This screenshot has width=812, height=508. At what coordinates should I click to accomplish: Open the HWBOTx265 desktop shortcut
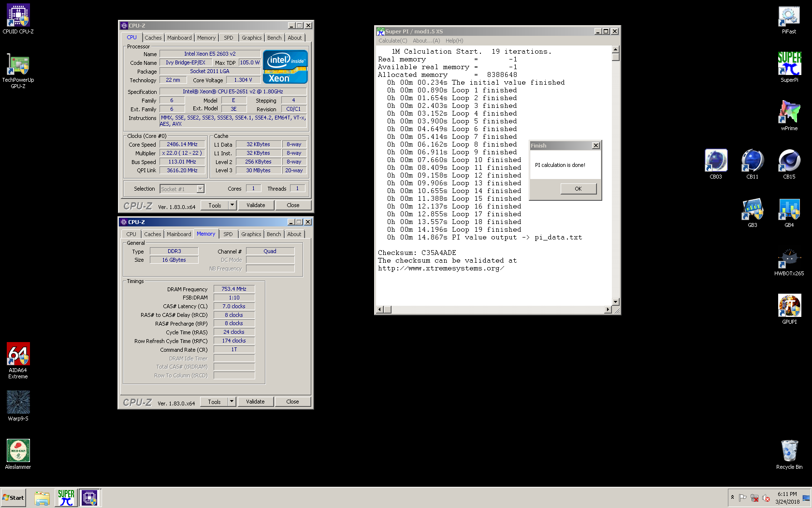click(x=789, y=262)
